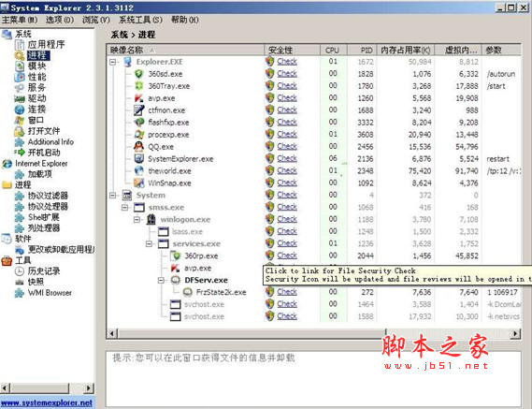Click the flashfxp.exe process icon
532x409 pixels.
pyautogui.click(x=138, y=123)
